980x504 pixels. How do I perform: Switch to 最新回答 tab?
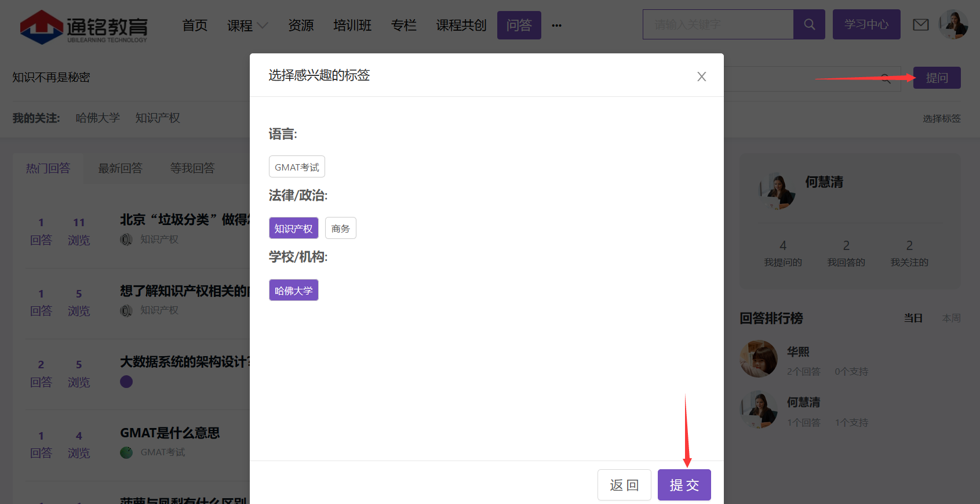point(120,169)
